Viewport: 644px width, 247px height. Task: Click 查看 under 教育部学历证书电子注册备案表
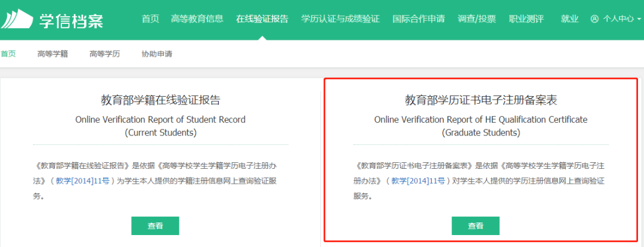coord(476,226)
